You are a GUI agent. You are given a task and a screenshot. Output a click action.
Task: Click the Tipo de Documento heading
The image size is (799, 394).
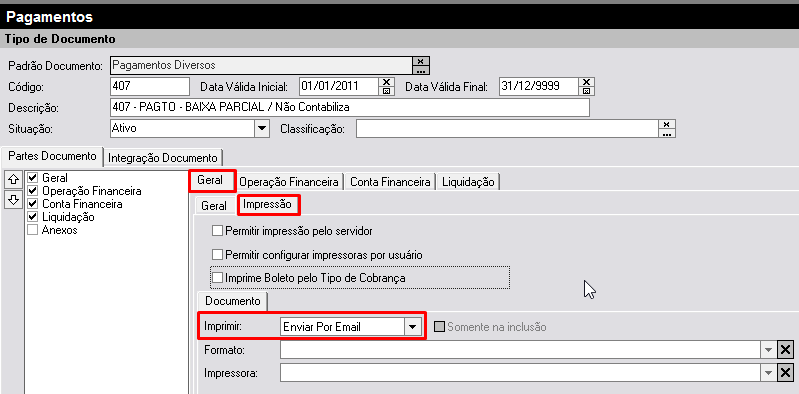click(60, 39)
